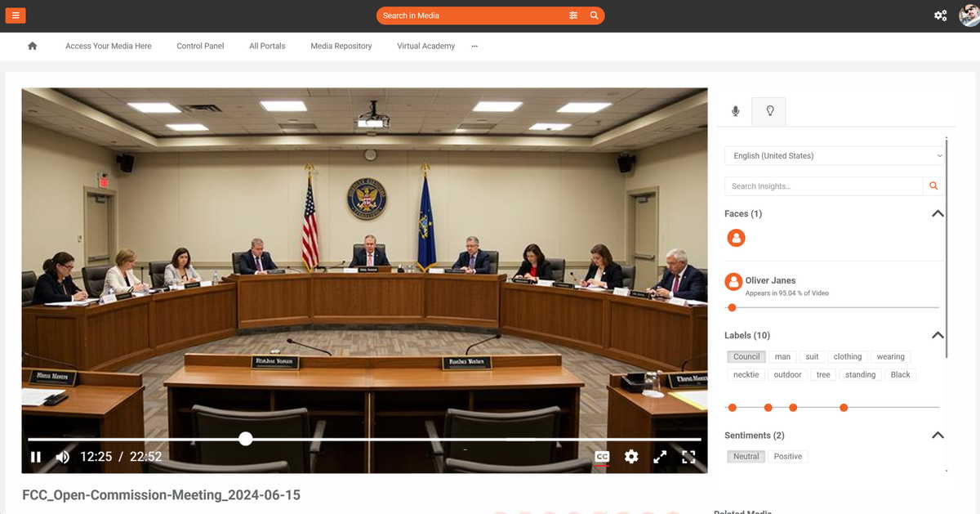The width and height of the screenshot is (980, 514).
Task: Collapse the Labels section
Action: pos(938,335)
